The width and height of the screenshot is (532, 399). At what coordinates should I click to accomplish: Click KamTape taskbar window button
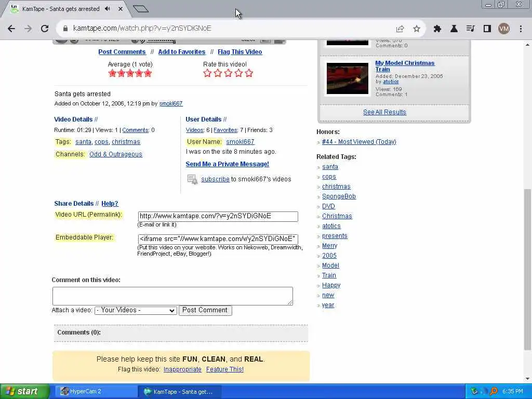click(180, 392)
